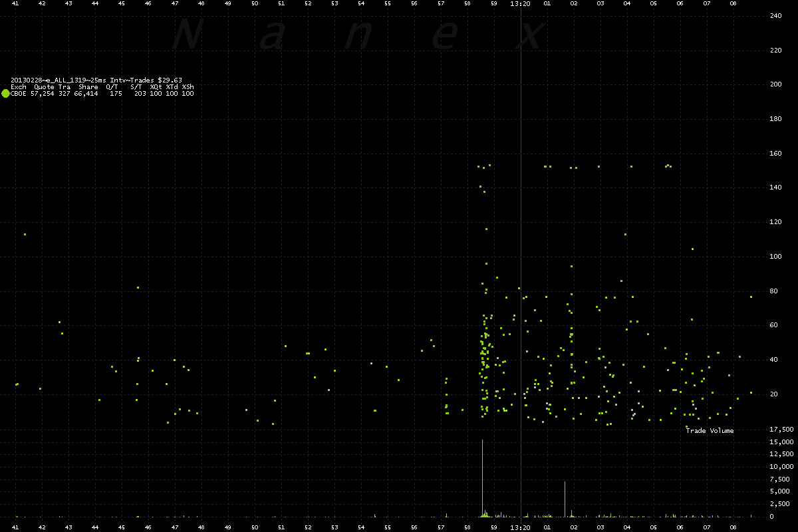
Task: Select the "CBOE" exchange name in legend
Action: (x=19, y=94)
